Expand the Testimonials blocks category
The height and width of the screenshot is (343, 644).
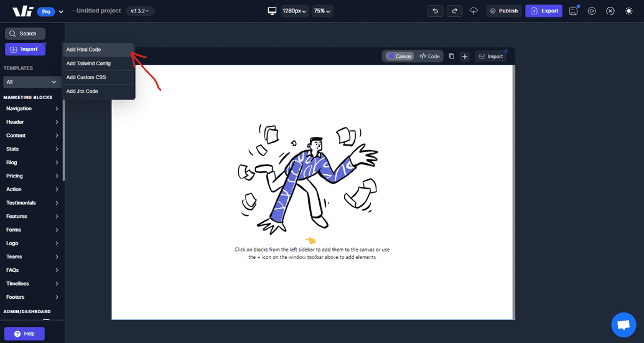click(x=32, y=203)
